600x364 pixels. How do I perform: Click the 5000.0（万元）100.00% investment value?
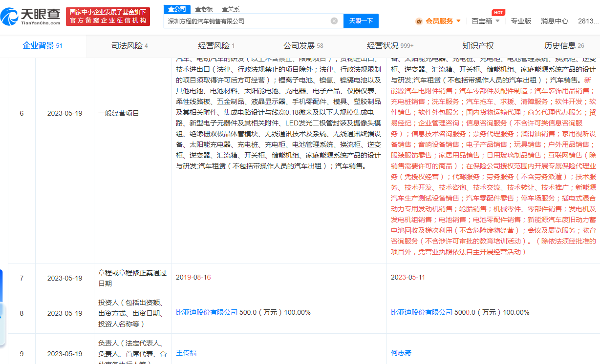click(x=492, y=312)
